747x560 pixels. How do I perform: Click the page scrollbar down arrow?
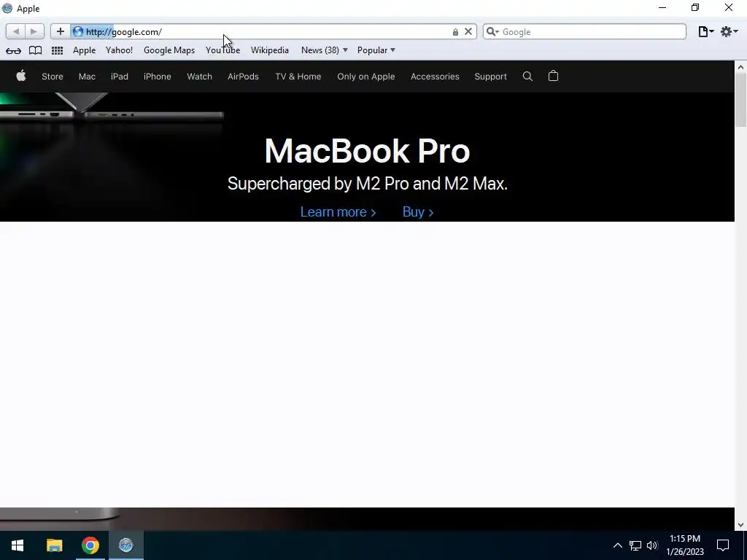click(x=740, y=525)
